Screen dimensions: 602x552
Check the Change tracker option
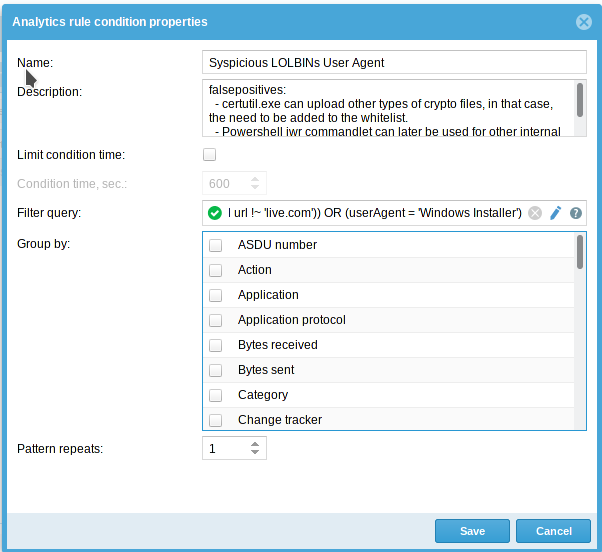click(x=215, y=420)
